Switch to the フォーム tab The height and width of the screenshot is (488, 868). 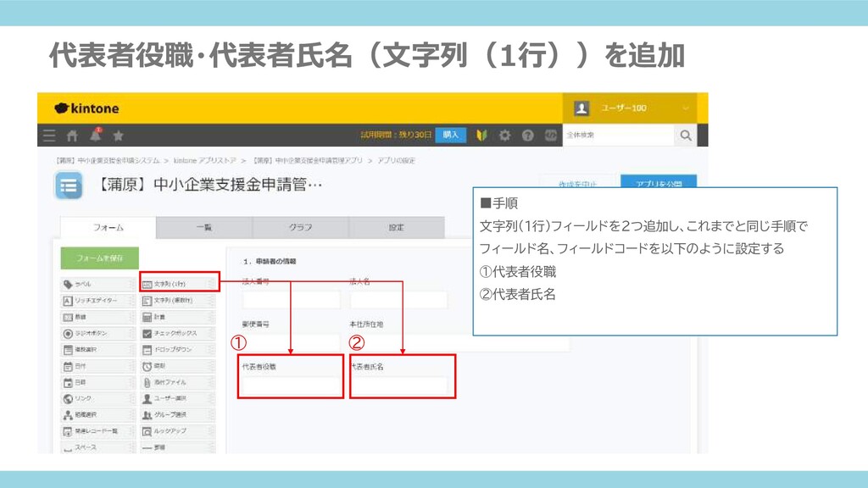108,227
